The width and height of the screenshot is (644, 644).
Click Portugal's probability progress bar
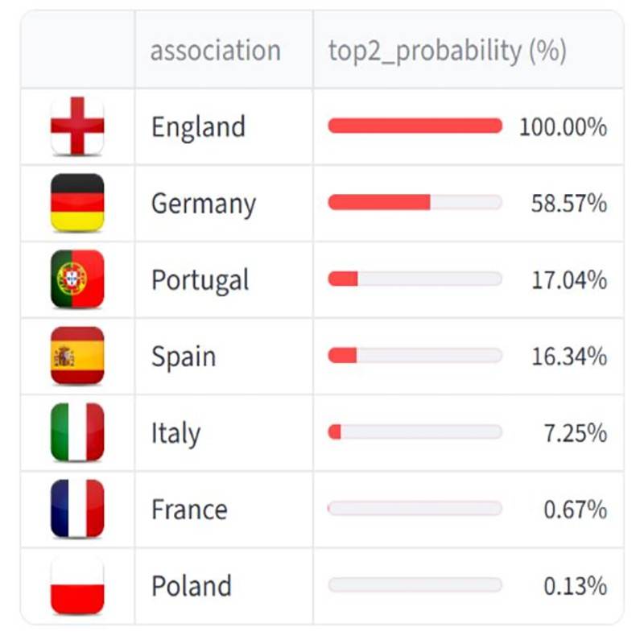tap(415, 279)
